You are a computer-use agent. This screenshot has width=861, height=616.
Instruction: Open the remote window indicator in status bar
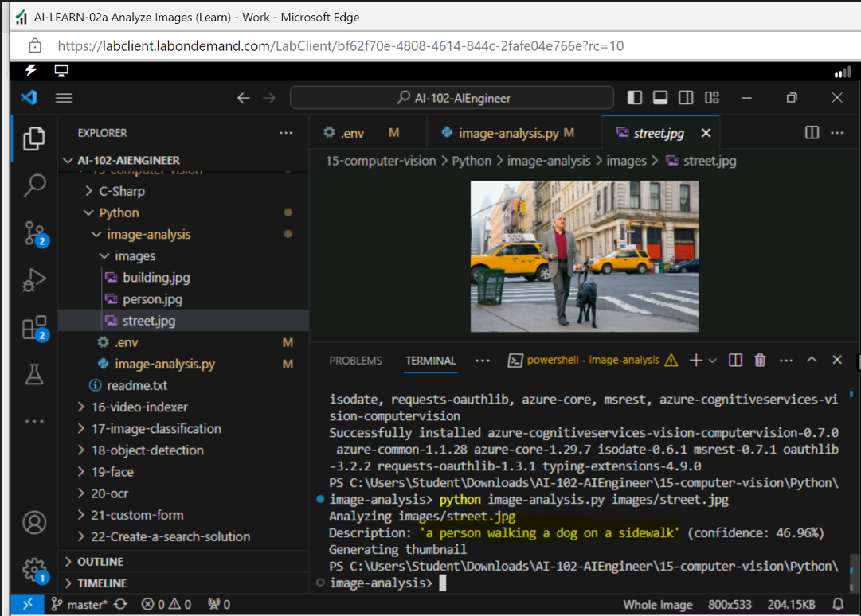tap(28, 604)
